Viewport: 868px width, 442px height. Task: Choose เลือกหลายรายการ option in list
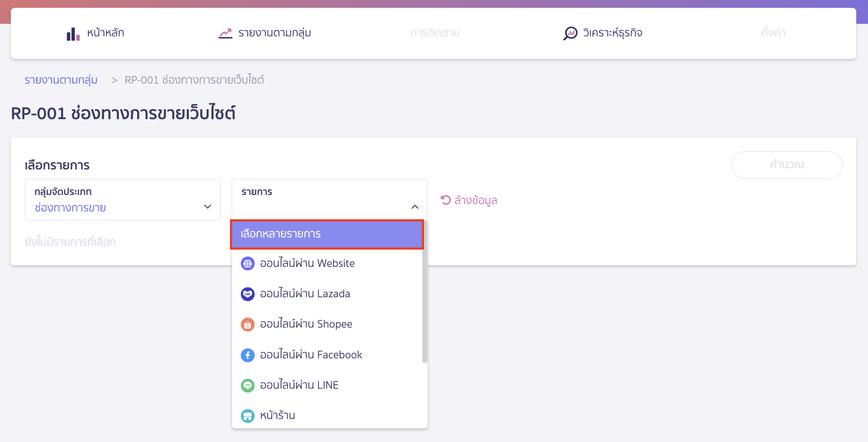[x=327, y=234]
